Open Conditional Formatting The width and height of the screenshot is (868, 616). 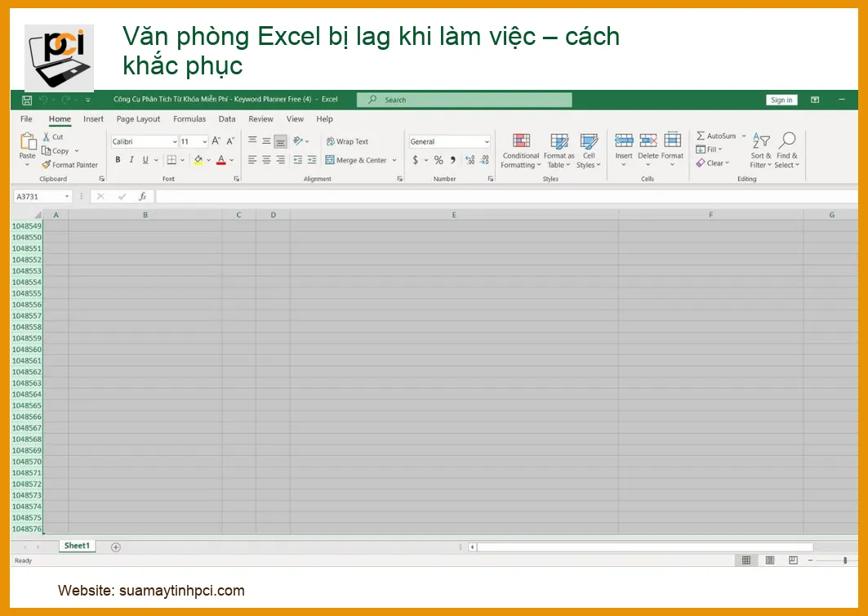click(x=521, y=150)
